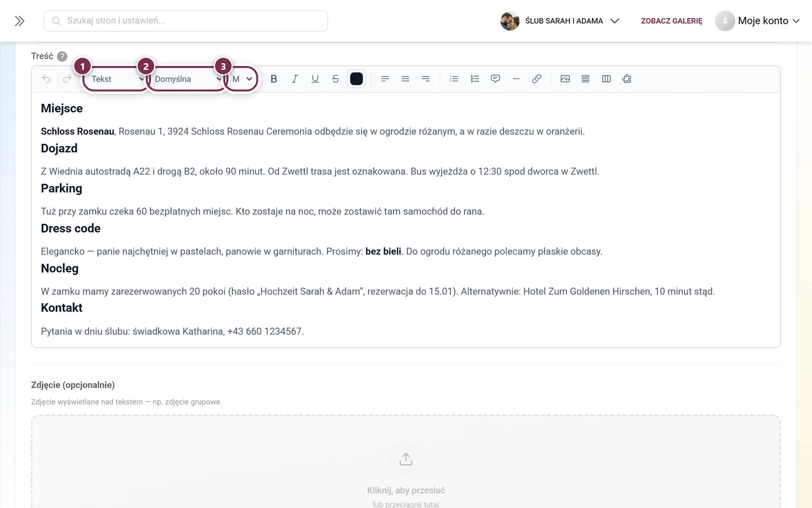Click the Miejsce heading in the editor

point(61,108)
